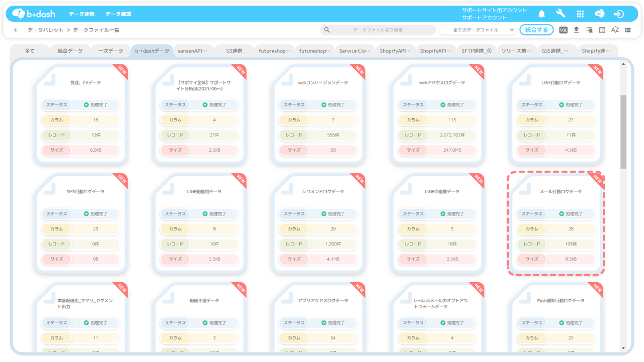Open the 本番配信用_サマリ_セグメント出力 card
644x362 pixels.
point(81,317)
